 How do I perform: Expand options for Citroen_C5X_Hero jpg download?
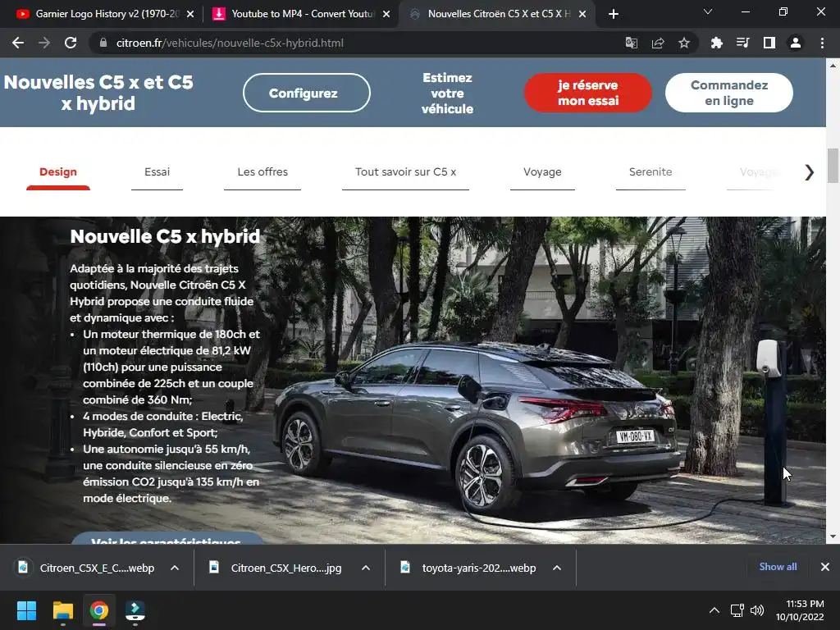(366, 568)
